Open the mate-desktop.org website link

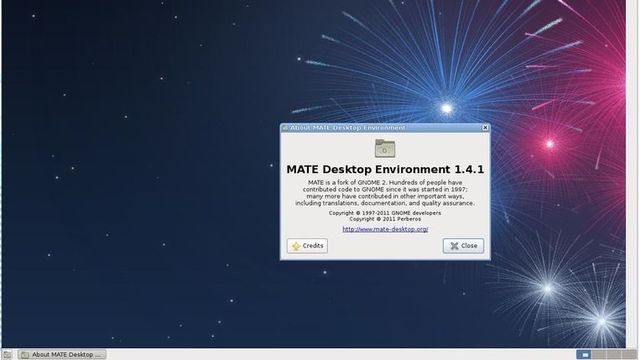pyautogui.click(x=385, y=229)
